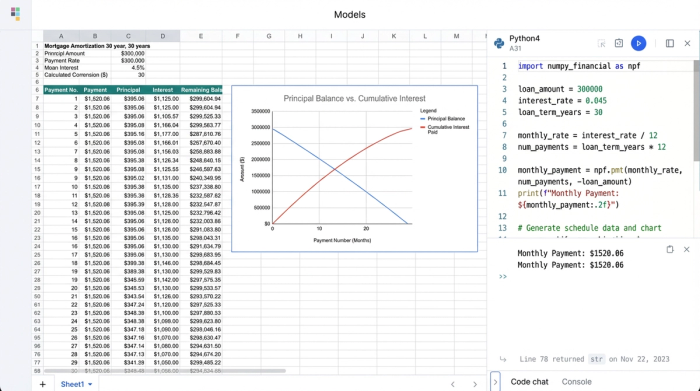Close the Python4 code editor panel
Viewport: 700px width, 391px height.
(687, 43)
